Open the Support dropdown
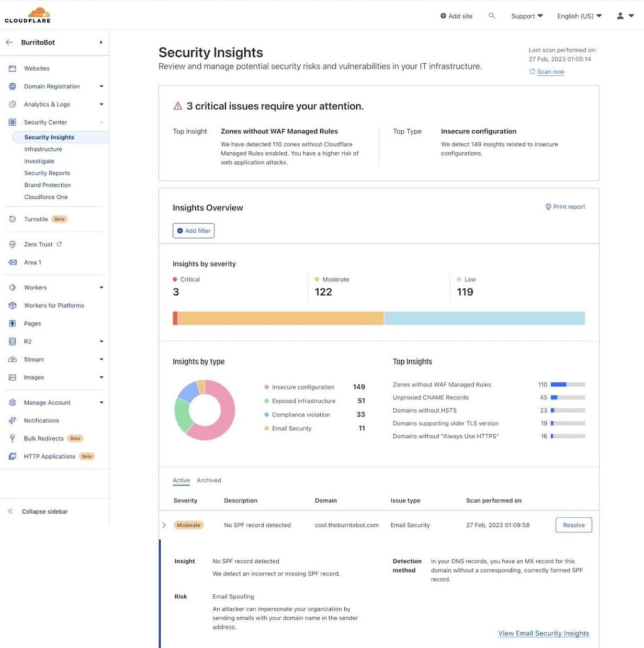Screen dimensions: 644x648 point(527,16)
